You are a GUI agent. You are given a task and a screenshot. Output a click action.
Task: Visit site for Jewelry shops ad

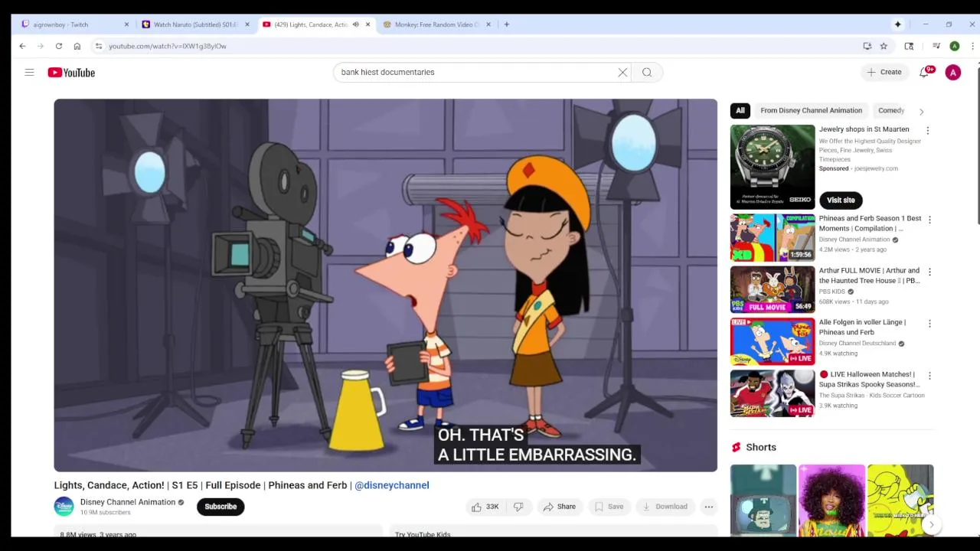pos(841,201)
